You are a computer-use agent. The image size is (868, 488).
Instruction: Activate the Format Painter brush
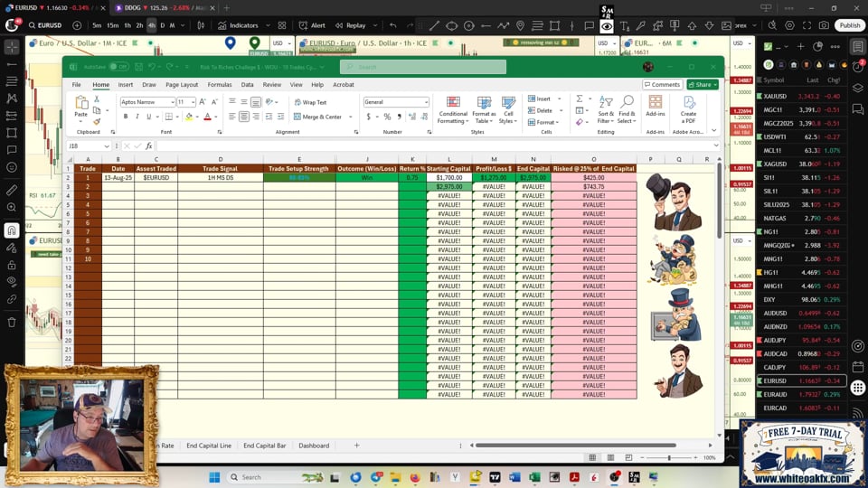pyautogui.click(x=97, y=121)
